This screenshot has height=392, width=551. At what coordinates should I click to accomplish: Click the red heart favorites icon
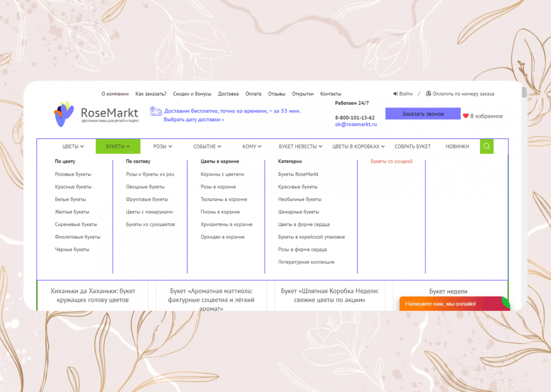[x=466, y=116]
